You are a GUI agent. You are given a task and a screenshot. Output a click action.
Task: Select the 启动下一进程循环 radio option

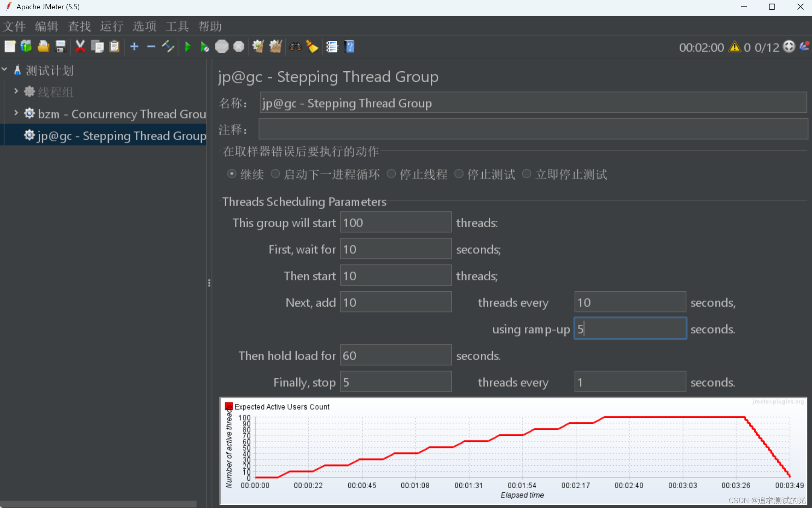click(x=275, y=174)
